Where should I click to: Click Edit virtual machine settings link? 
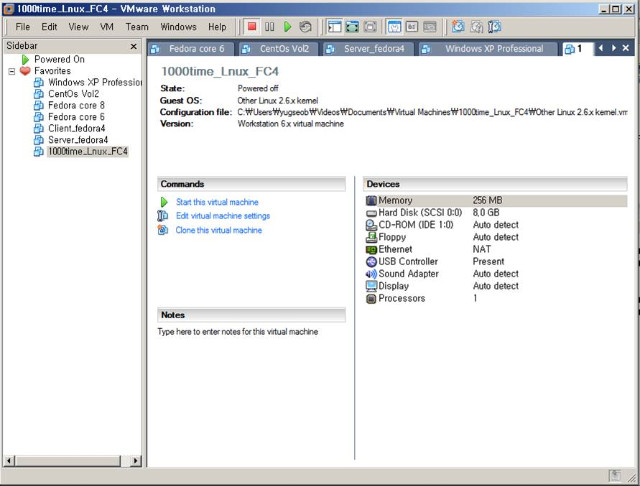pos(223,216)
